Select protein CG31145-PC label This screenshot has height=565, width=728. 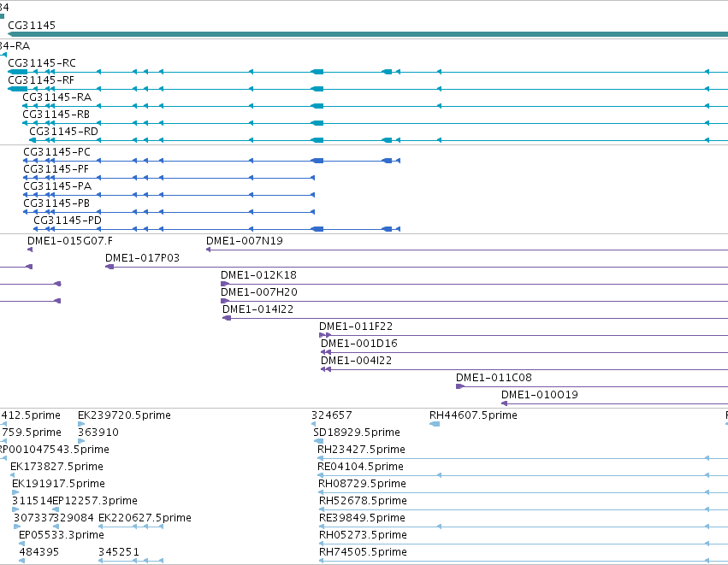click(x=56, y=152)
